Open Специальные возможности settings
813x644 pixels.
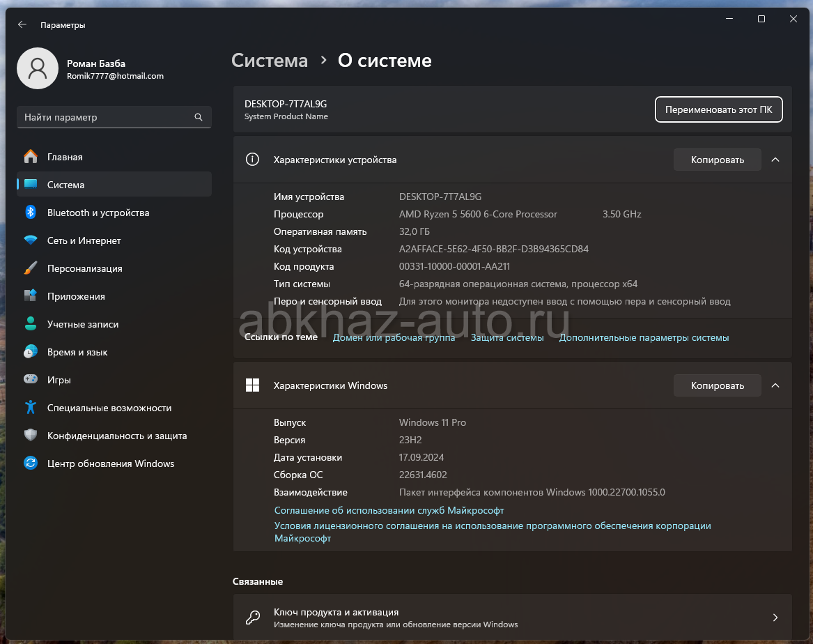114,408
